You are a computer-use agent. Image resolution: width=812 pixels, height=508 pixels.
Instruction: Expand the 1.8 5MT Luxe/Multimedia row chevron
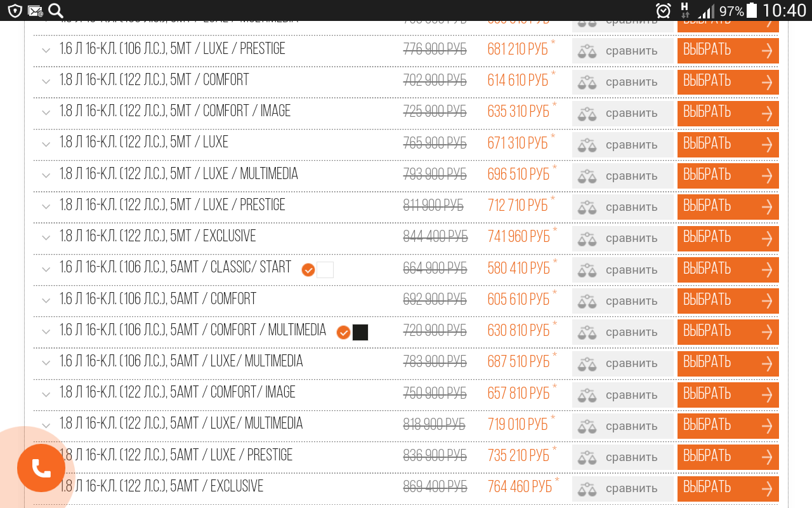click(x=46, y=175)
